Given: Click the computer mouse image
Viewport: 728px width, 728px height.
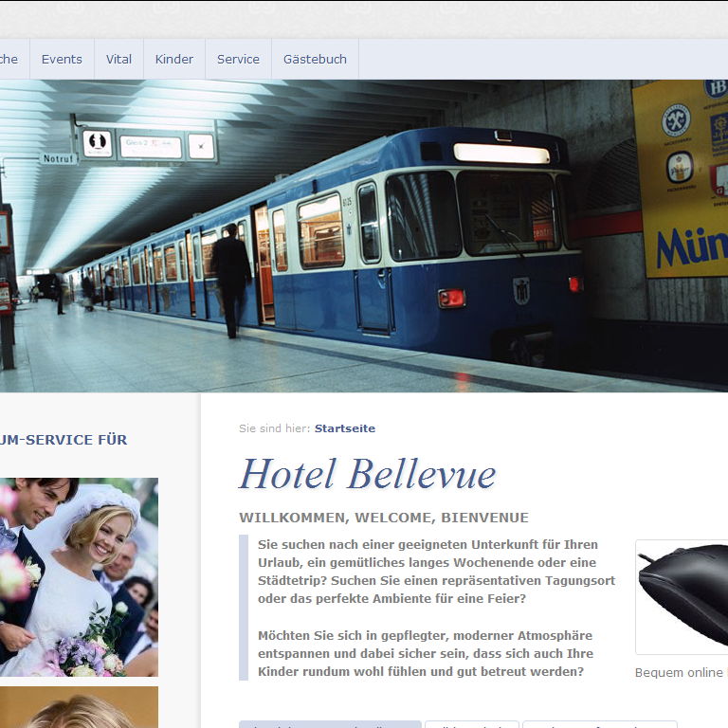Looking at the screenshot, I should pyautogui.click(x=682, y=597).
